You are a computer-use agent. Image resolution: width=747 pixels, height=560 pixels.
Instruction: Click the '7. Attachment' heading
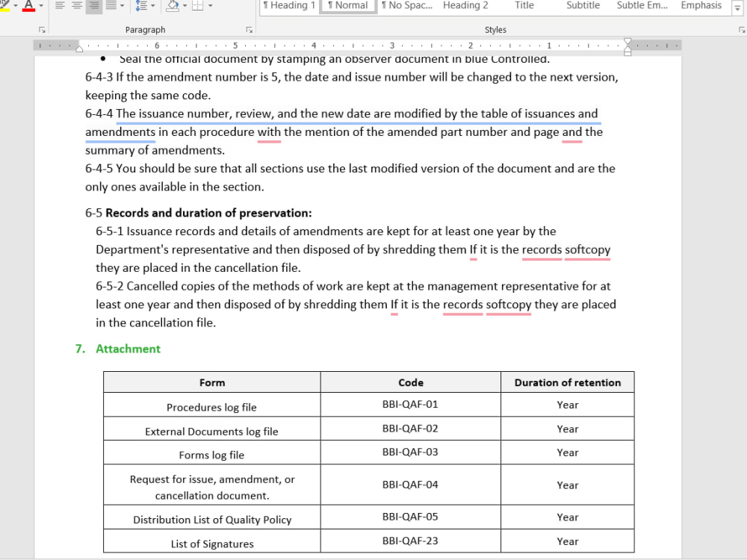118,349
